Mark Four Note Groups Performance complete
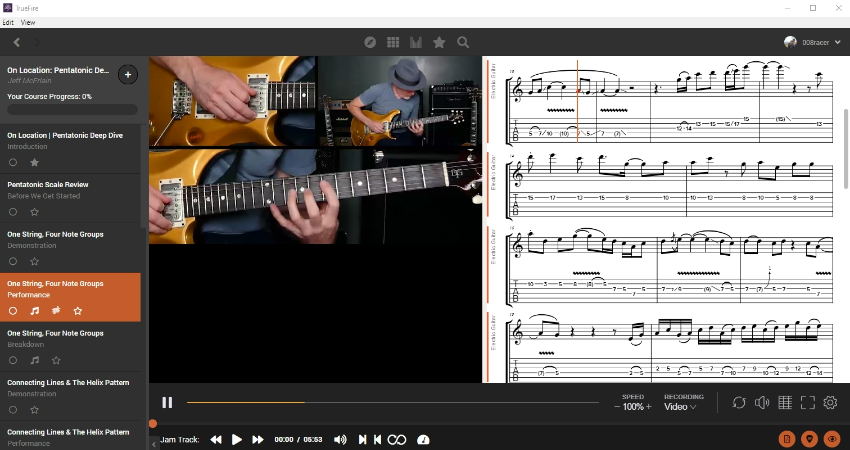 pyautogui.click(x=13, y=311)
